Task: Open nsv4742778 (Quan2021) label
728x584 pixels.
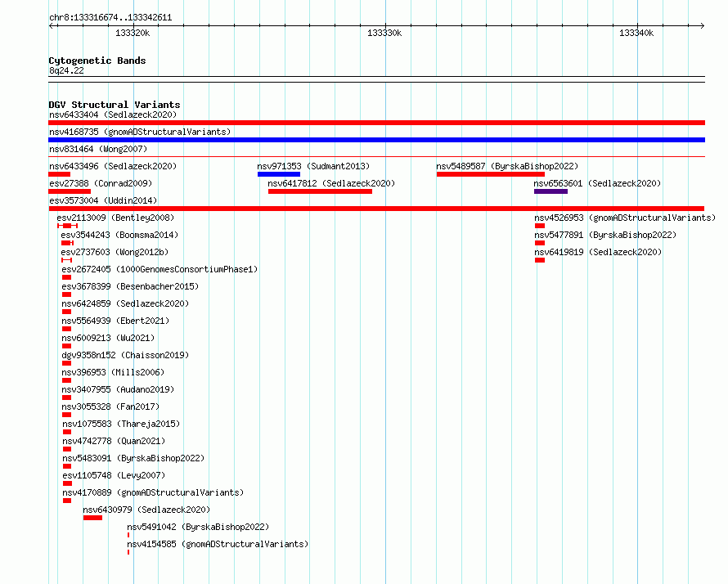Action: coord(114,441)
